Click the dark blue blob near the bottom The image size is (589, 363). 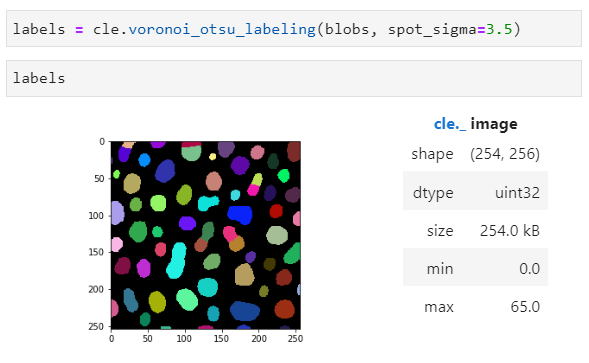click(245, 311)
